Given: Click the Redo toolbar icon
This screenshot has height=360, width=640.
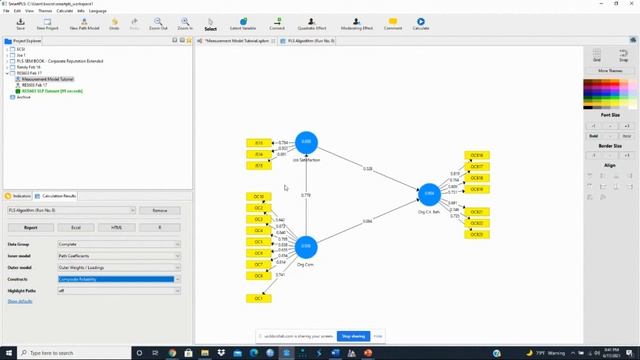Looking at the screenshot, I should point(134,24).
